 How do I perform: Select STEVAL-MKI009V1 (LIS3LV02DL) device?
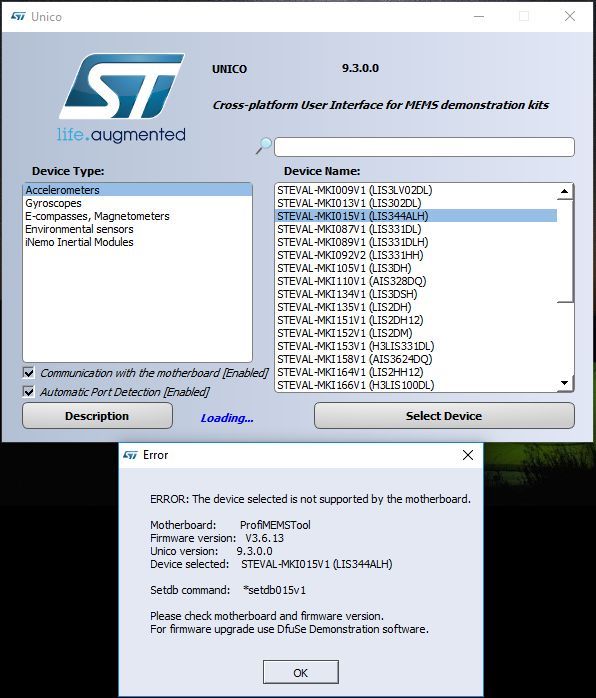(416, 190)
